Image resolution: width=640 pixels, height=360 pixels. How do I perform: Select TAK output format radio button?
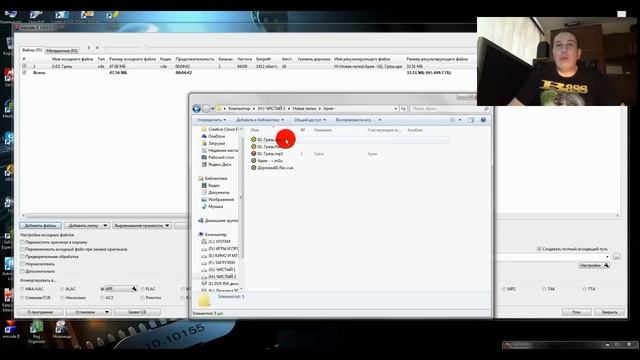click(544, 289)
